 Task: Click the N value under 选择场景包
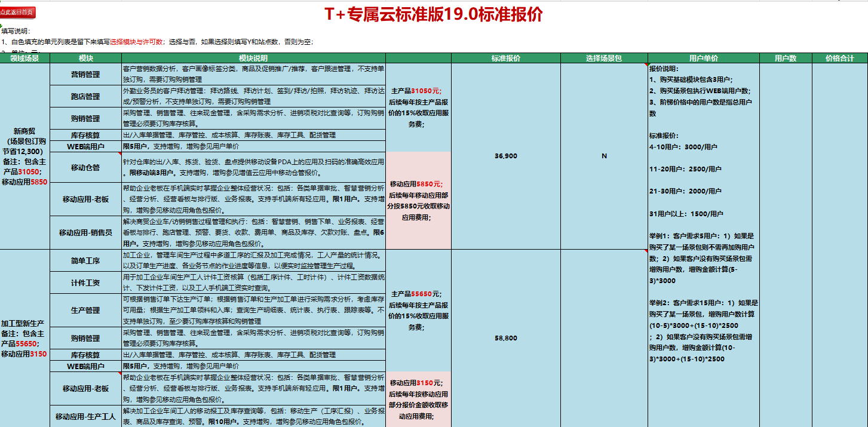tap(604, 156)
